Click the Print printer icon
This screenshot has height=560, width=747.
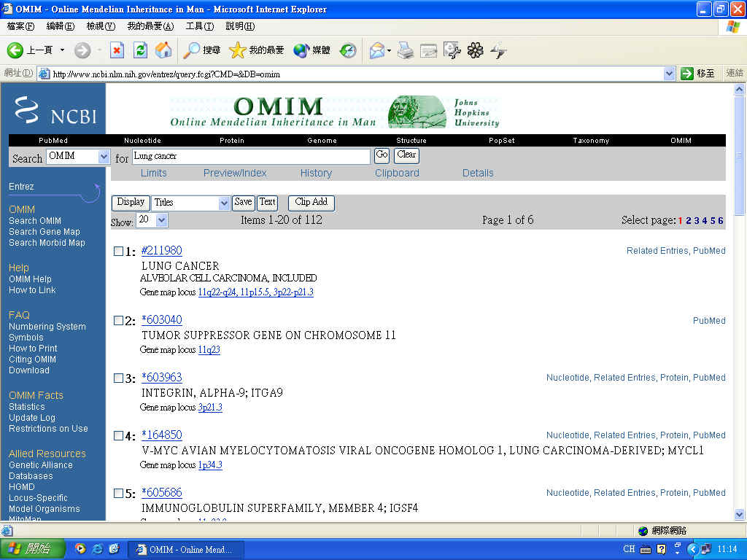point(406,50)
